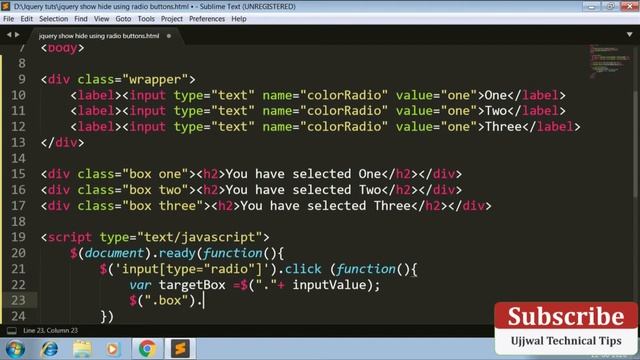Toggle the side bar panel switcher icon
Image resolution: width=640 pixels, height=360 pixels.
tap(12, 331)
